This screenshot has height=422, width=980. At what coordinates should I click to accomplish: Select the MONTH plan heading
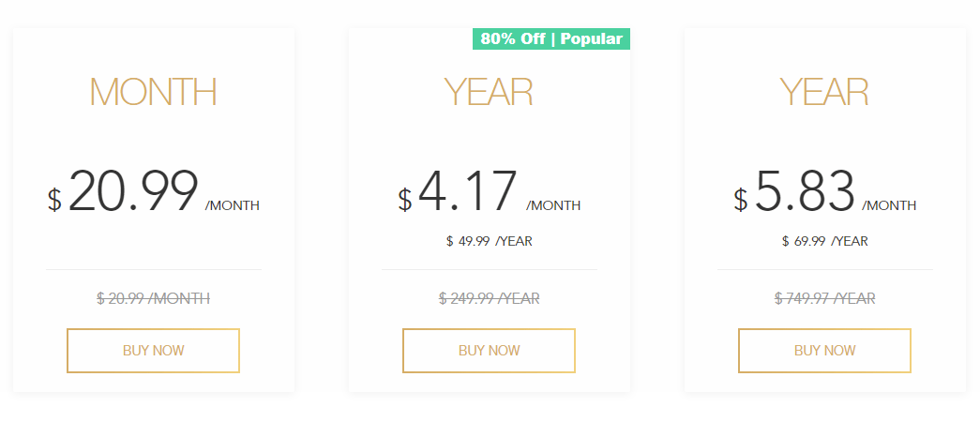[x=153, y=92]
